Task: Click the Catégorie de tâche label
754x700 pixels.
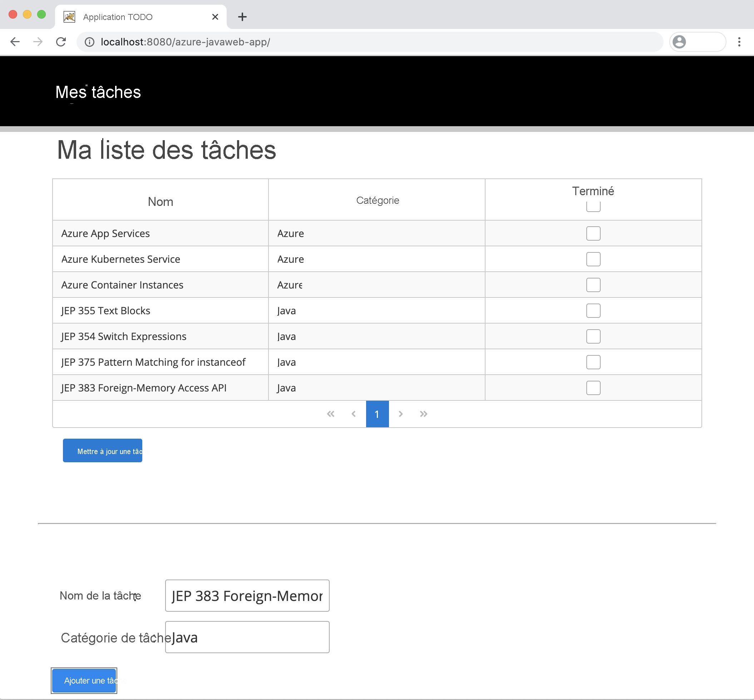Action: [116, 637]
